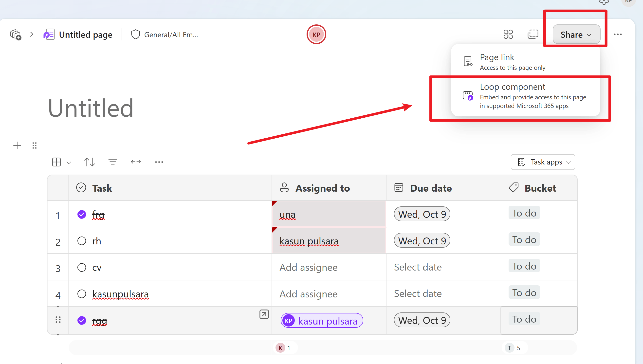Viewport: 643px width, 364px height.
Task: Click the To do bucket tag in row 1
Action: point(524,213)
